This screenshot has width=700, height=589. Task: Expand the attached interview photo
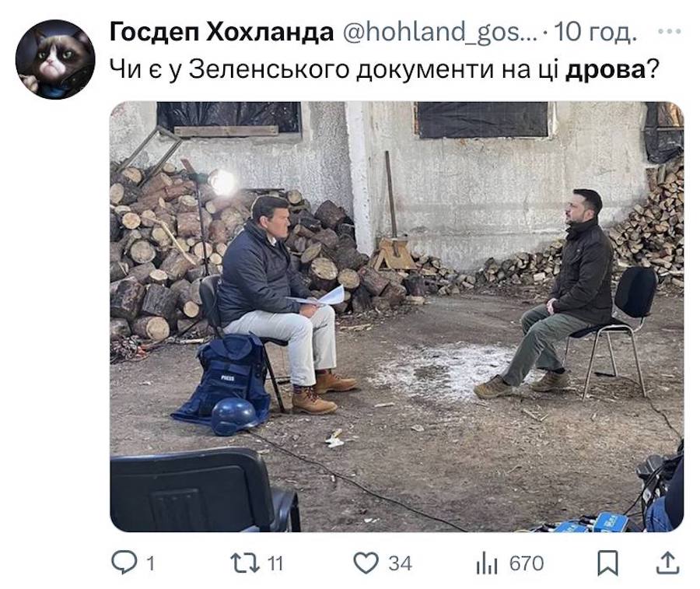tap(397, 317)
